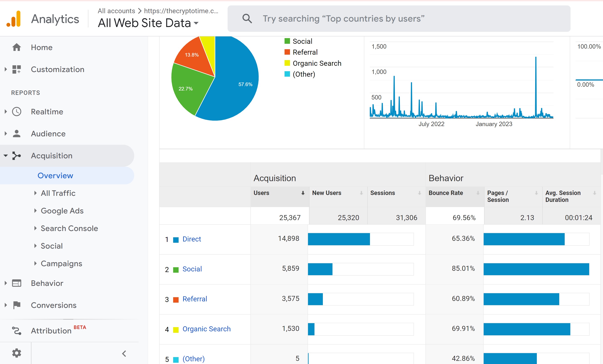Click the Audience person icon
Viewport: 603px width, 364px height.
coord(17,134)
